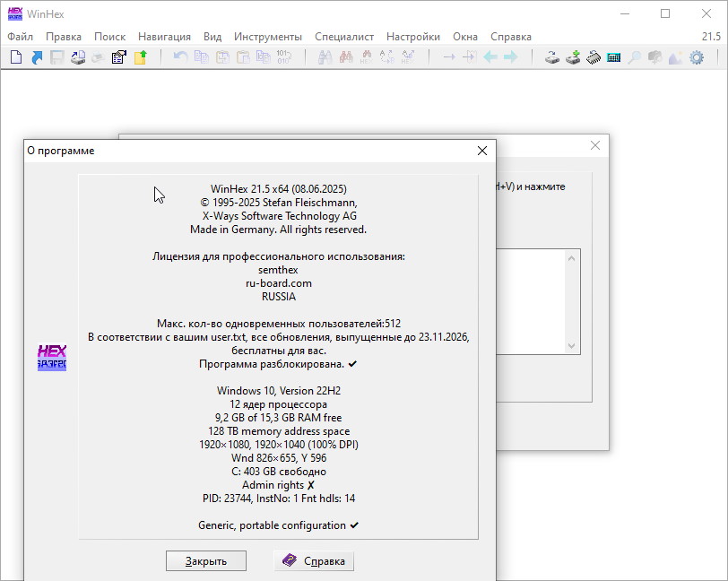Click the Paste Clipboard icon
Screen dimensions: 728x581
click(x=243, y=57)
